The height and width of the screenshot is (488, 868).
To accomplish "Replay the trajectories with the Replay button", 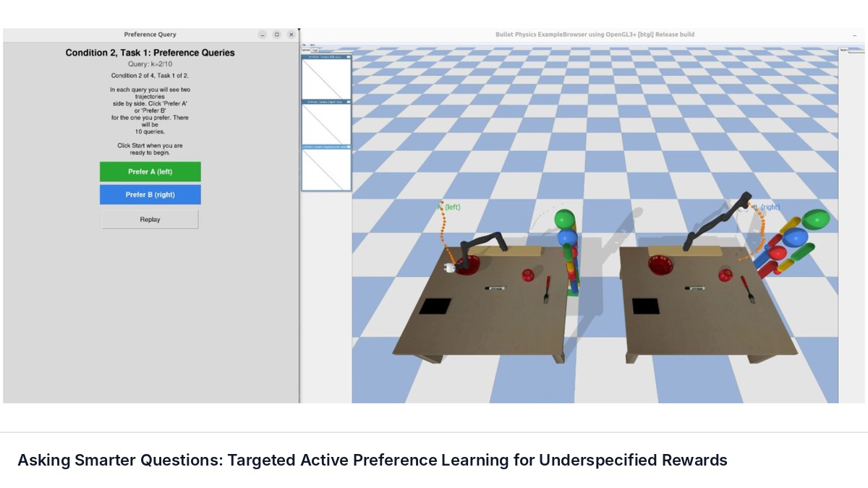I will [150, 219].
